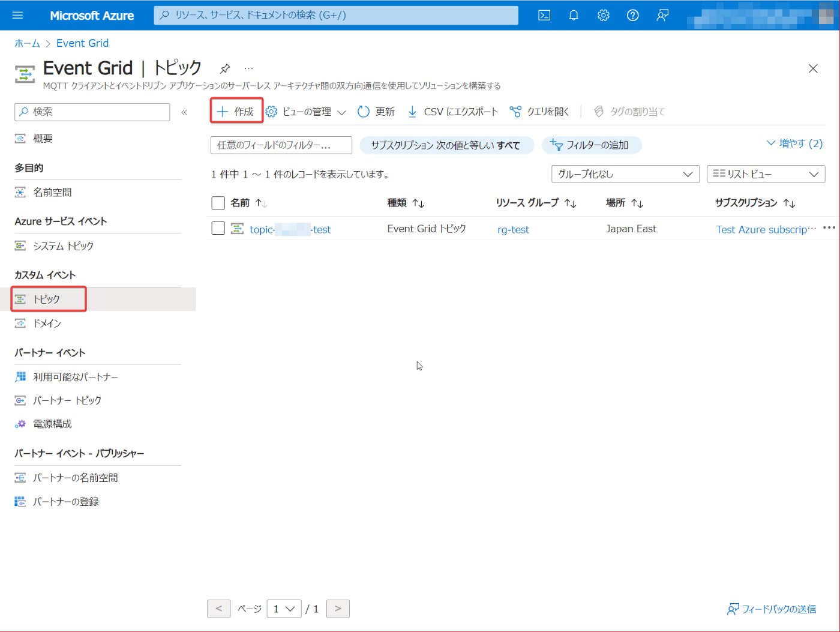
Task: Toggle the select-all checkbox in header
Action: click(x=218, y=203)
